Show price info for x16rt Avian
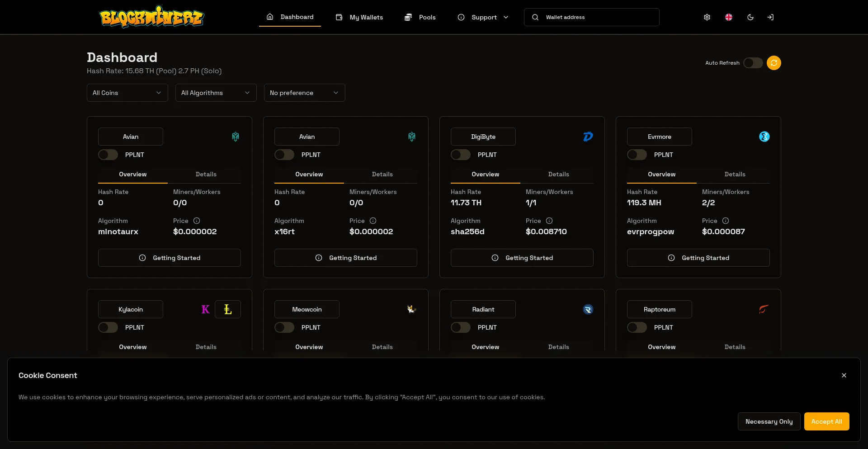This screenshot has width=868, height=449. (x=373, y=221)
